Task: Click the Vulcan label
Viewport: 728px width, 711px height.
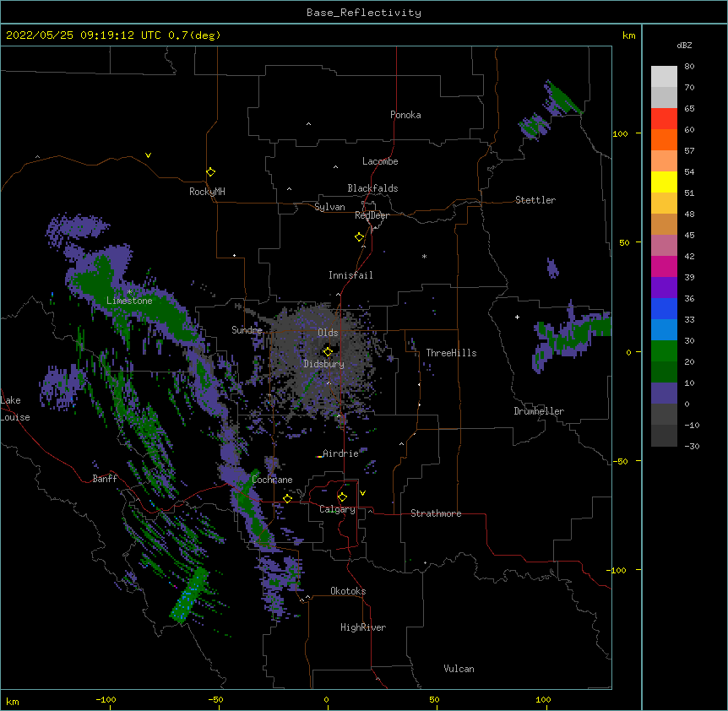Action: 459,669
